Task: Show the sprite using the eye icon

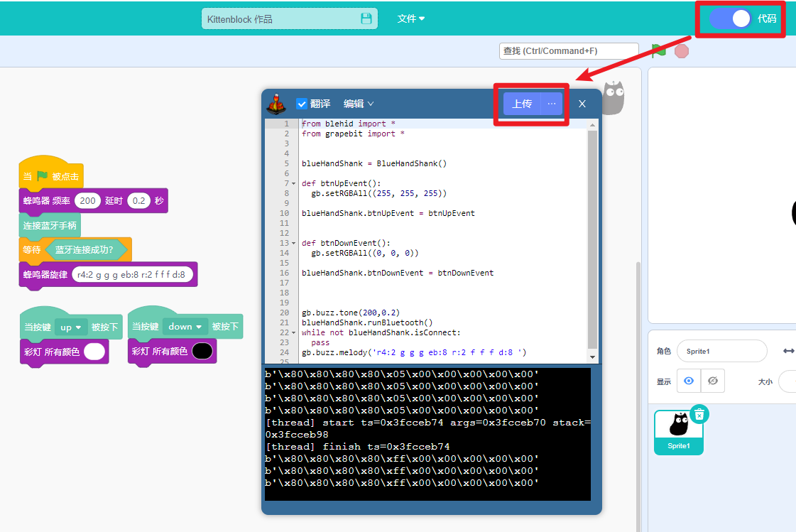Action: 689,381
